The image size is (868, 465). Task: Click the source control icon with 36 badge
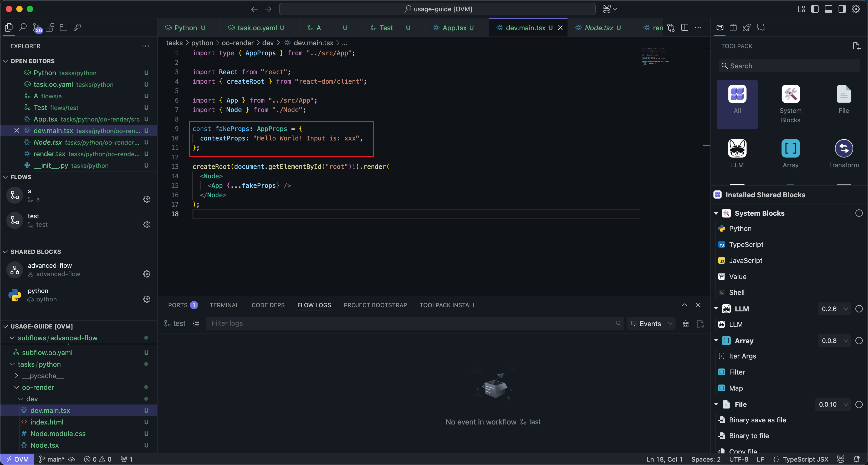point(37,28)
